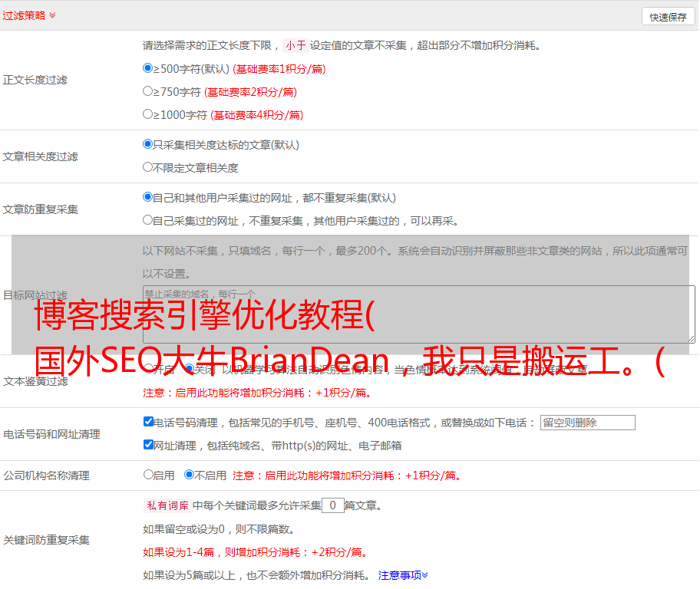The width and height of the screenshot is (700, 589).
Task: Click the 文章相关度过滤 label
Action: 40,156
